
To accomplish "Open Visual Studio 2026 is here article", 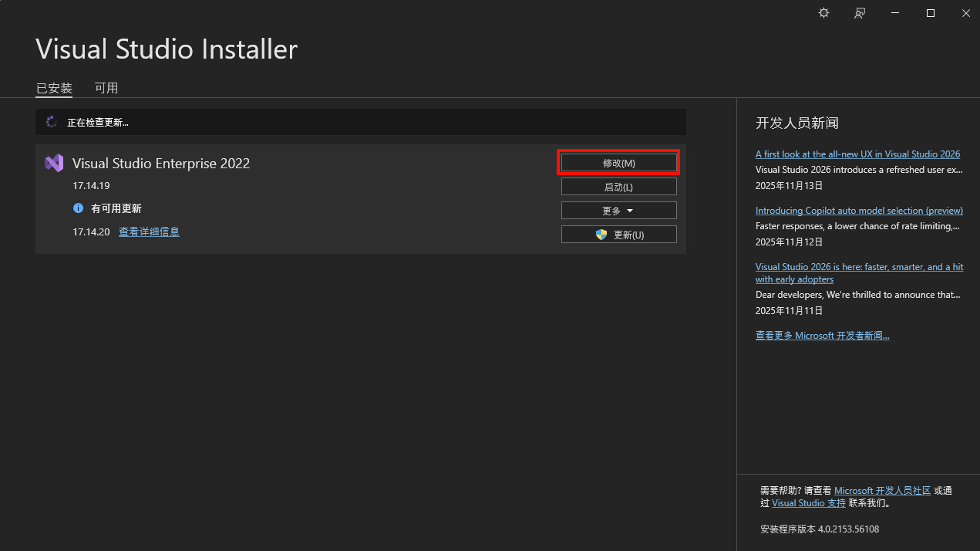I will (x=859, y=272).
